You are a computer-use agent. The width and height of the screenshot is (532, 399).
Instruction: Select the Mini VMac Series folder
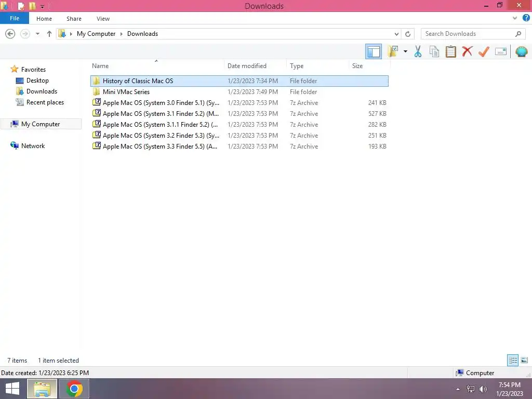(x=239, y=91)
